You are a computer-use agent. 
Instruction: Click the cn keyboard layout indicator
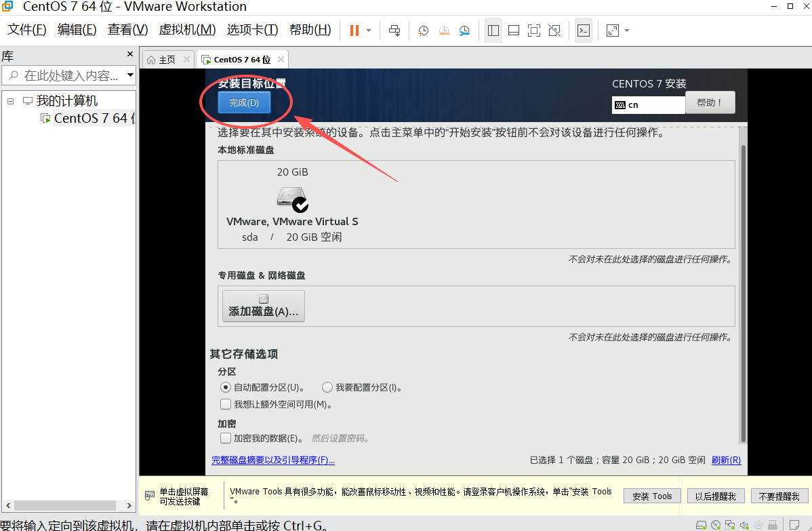[649, 104]
